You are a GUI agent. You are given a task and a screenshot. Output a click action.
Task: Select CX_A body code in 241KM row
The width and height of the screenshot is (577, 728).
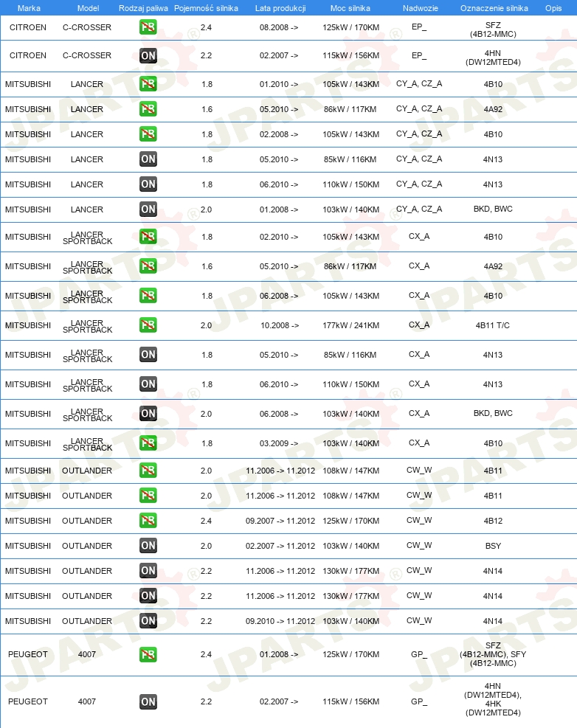[419, 325]
